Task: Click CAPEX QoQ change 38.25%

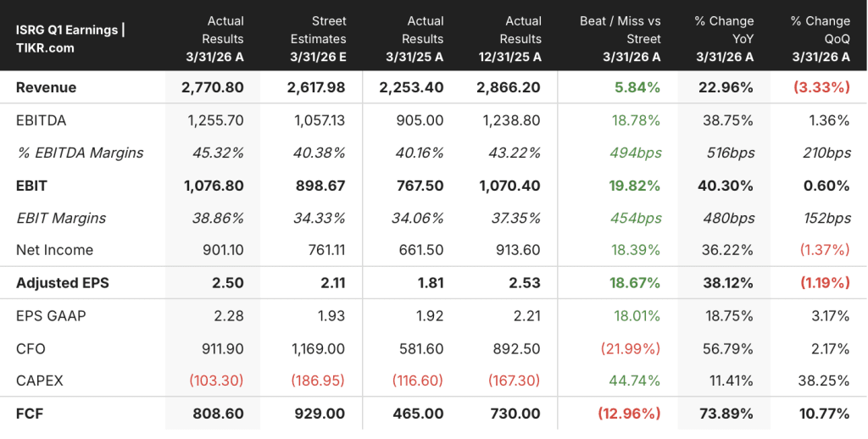Action: (x=824, y=381)
